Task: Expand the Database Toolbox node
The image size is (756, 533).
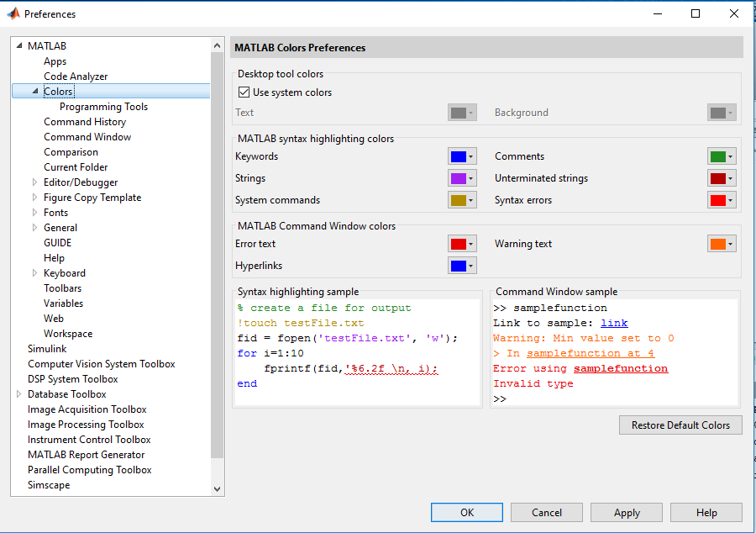Action: pyautogui.click(x=18, y=394)
